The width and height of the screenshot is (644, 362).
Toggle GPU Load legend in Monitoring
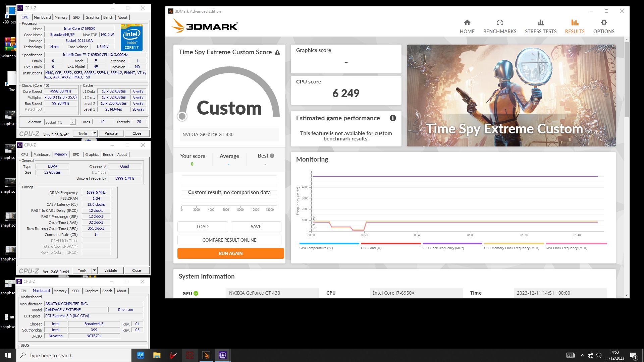[x=391, y=246]
